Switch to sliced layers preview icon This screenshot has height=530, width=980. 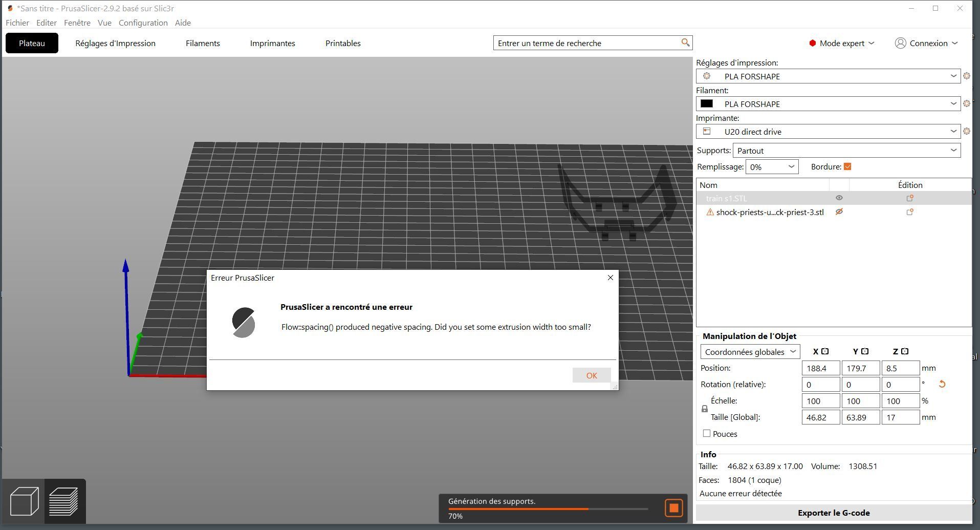click(64, 501)
